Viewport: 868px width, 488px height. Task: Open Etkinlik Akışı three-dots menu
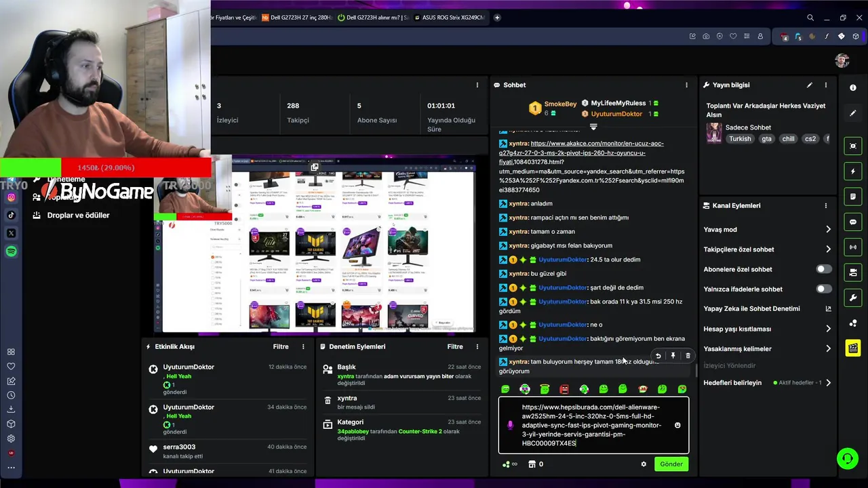tap(303, 346)
